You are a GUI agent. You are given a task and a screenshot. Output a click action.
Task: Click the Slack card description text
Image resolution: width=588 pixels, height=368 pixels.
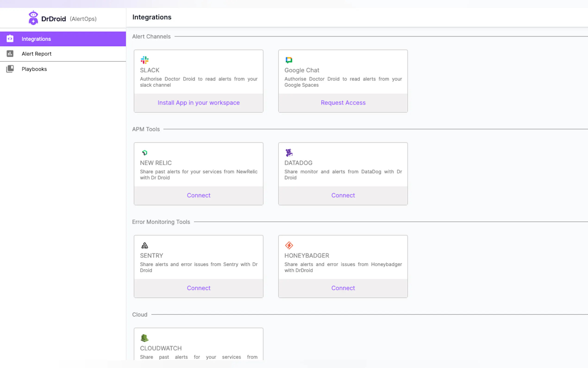(x=199, y=82)
